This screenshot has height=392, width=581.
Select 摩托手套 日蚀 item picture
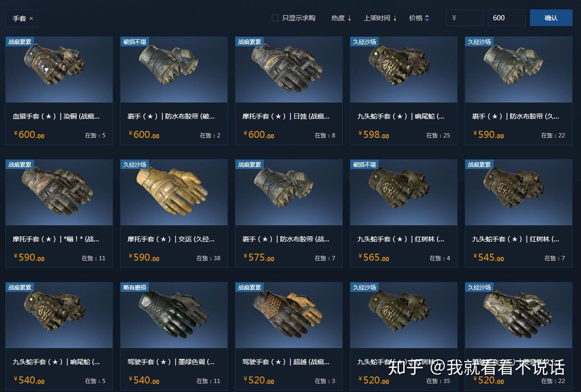(x=289, y=69)
